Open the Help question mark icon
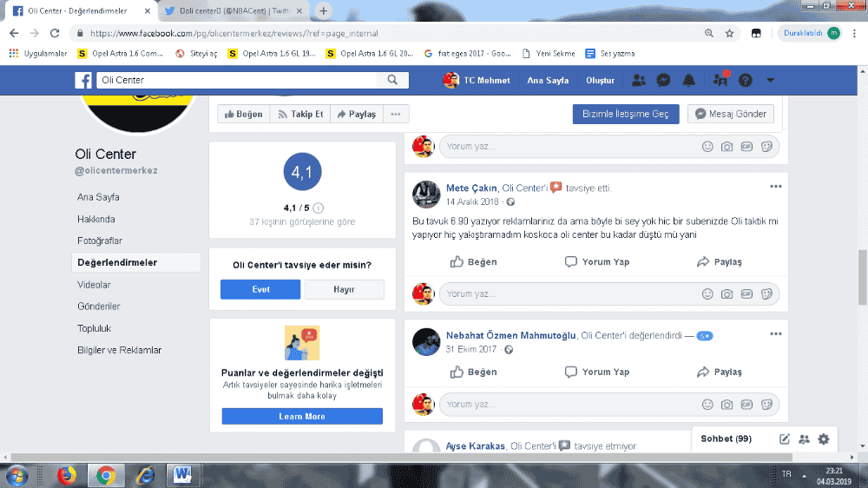 pyautogui.click(x=746, y=80)
